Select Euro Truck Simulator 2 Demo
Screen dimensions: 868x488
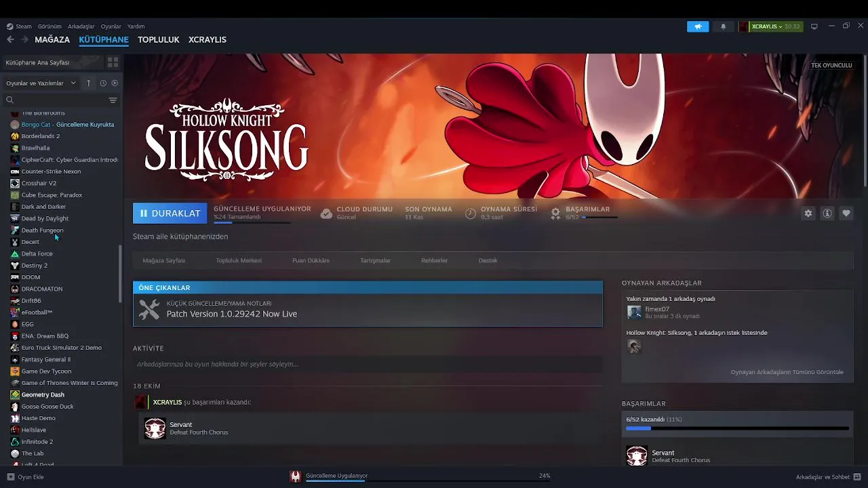click(61, 348)
